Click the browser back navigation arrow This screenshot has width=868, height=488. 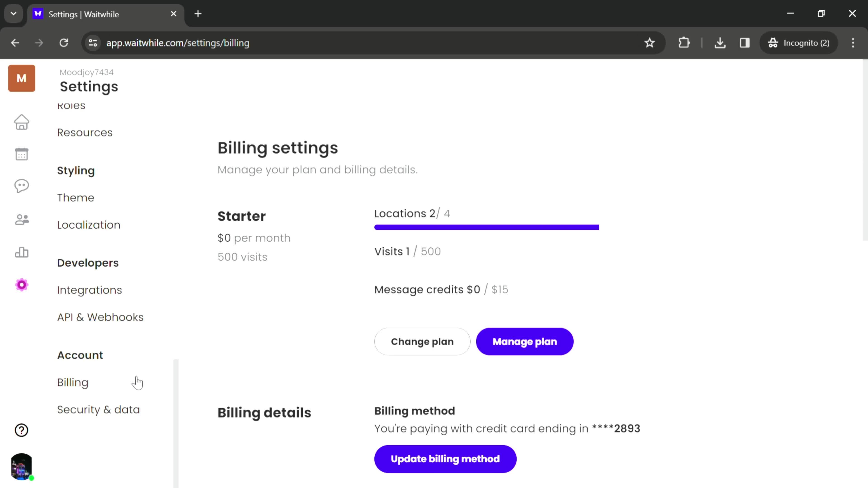[15, 42]
